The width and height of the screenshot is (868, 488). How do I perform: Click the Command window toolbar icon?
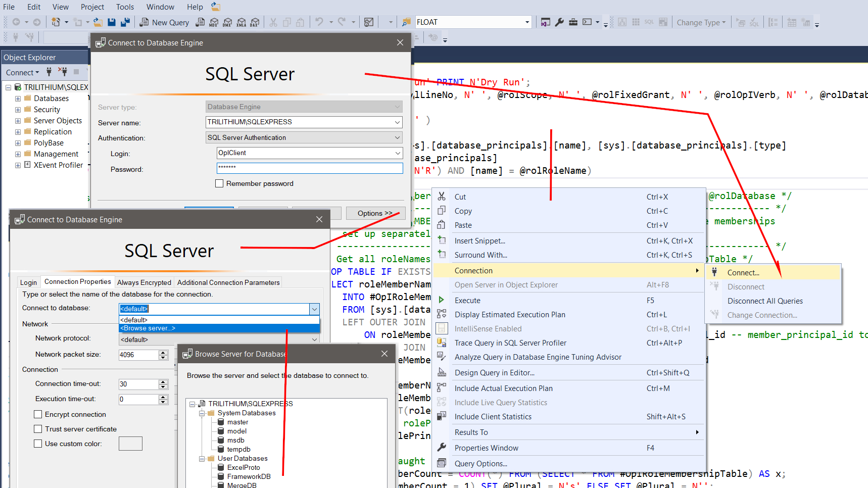pos(587,22)
